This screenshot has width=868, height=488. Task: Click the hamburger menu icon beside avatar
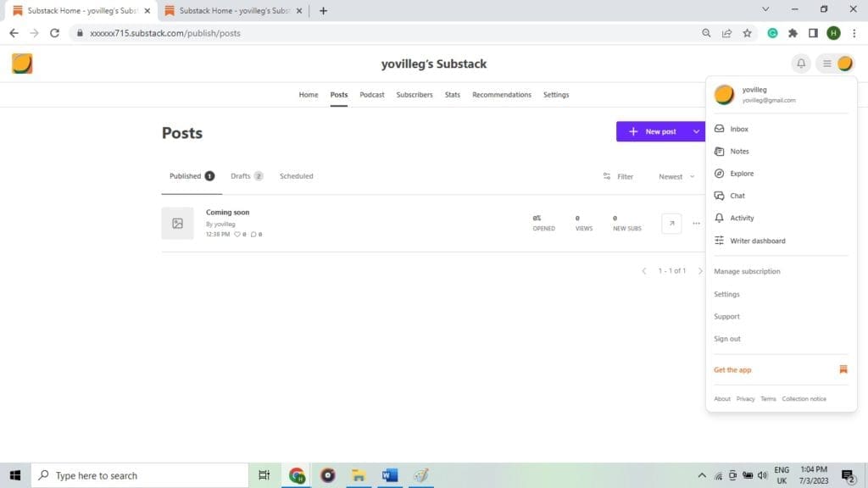tap(826, 64)
